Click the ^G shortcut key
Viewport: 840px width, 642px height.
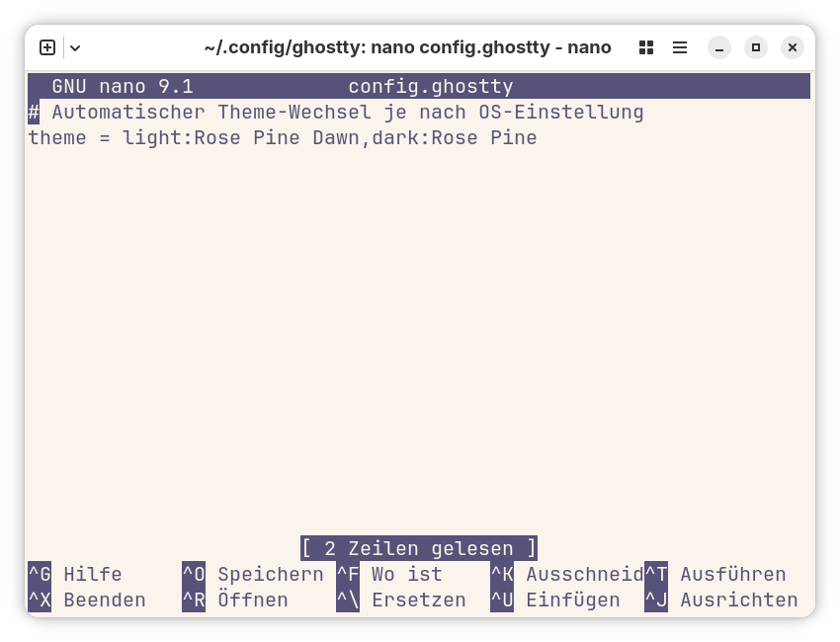coord(40,574)
